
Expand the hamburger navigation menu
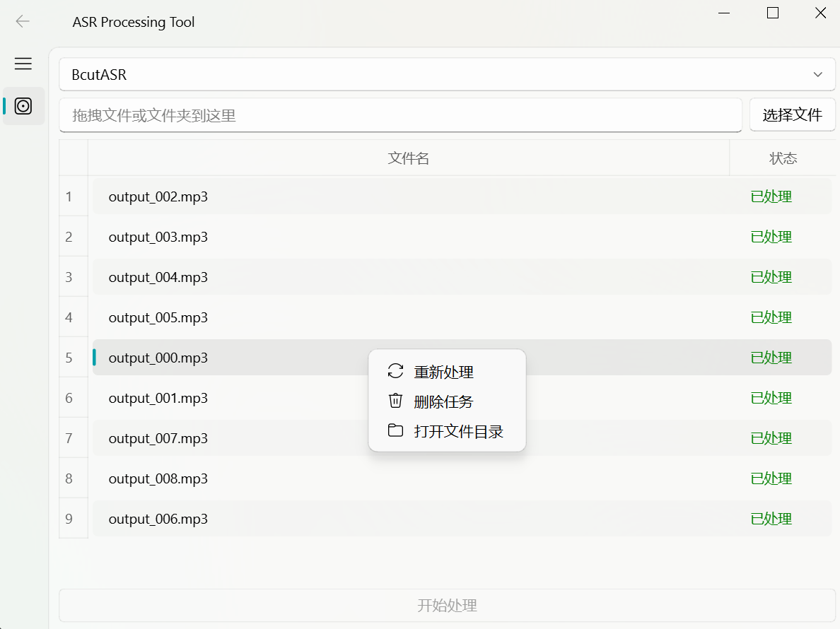click(23, 64)
